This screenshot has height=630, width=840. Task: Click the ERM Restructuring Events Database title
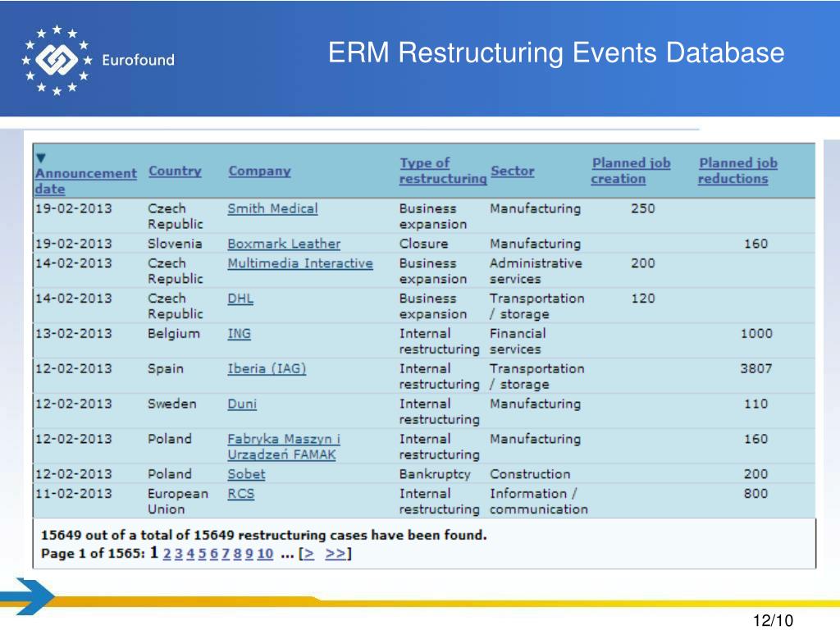tap(556, 52)
